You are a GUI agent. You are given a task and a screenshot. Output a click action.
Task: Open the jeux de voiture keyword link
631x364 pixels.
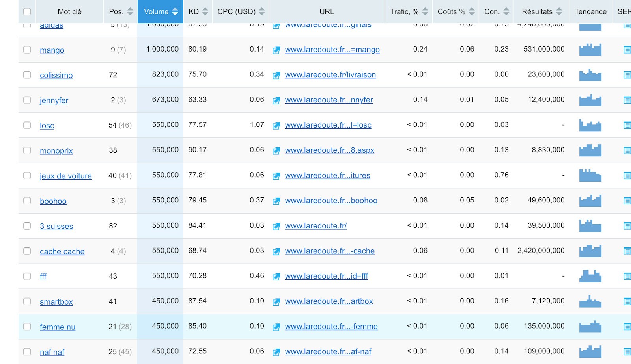[x=66, y=176]
